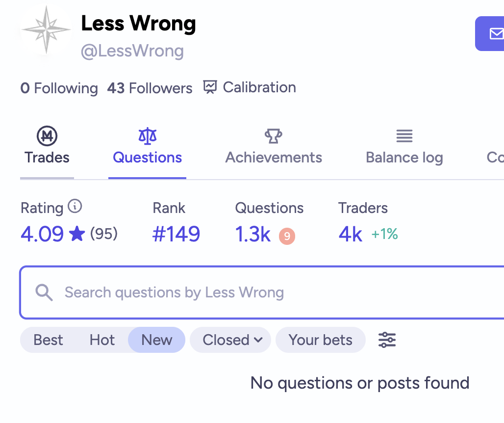
Task: Click the Trades mana coin icon
Action: pyautogui.click(x=47, y=135)
